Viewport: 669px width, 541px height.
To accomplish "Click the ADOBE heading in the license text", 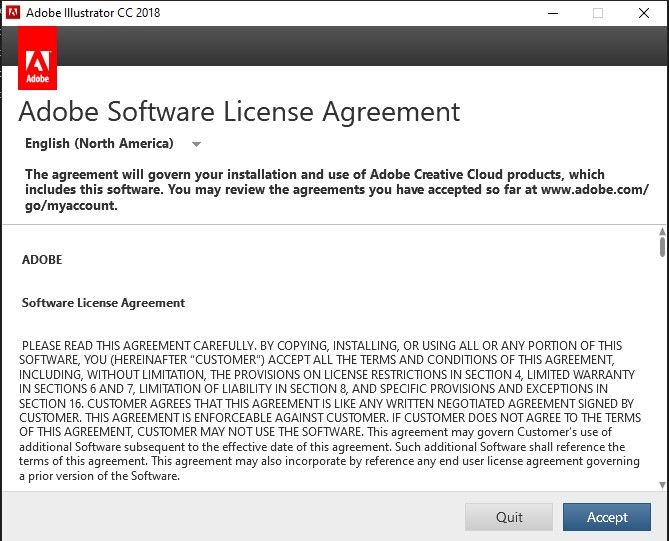I will pyautogui.click(x=42, y=260).
